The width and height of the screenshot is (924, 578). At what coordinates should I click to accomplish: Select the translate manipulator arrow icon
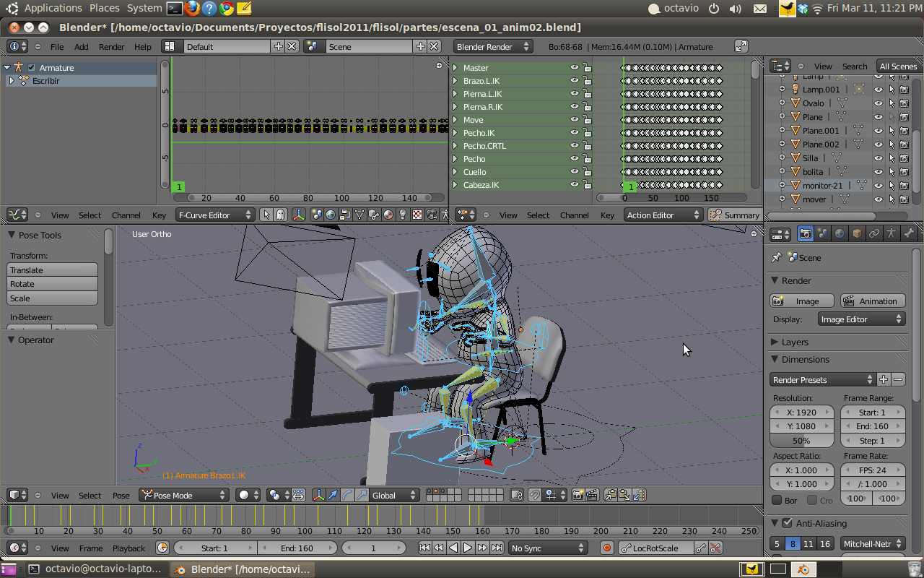click(x=333, y=496)
